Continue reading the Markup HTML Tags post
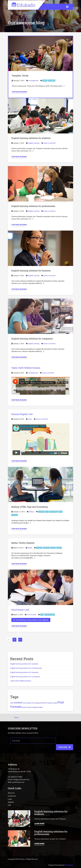The height and width of the screenshot is (868, 81). point(19,529)
